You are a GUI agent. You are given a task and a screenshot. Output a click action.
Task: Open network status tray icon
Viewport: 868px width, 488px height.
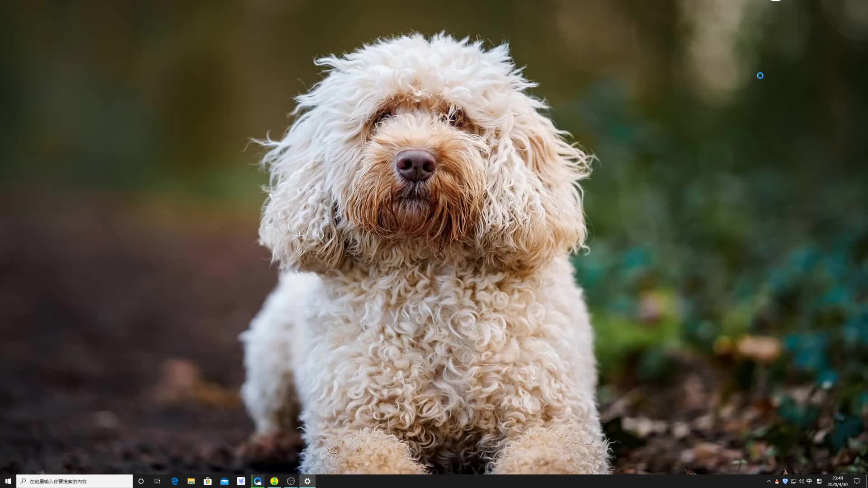point(793,481)
